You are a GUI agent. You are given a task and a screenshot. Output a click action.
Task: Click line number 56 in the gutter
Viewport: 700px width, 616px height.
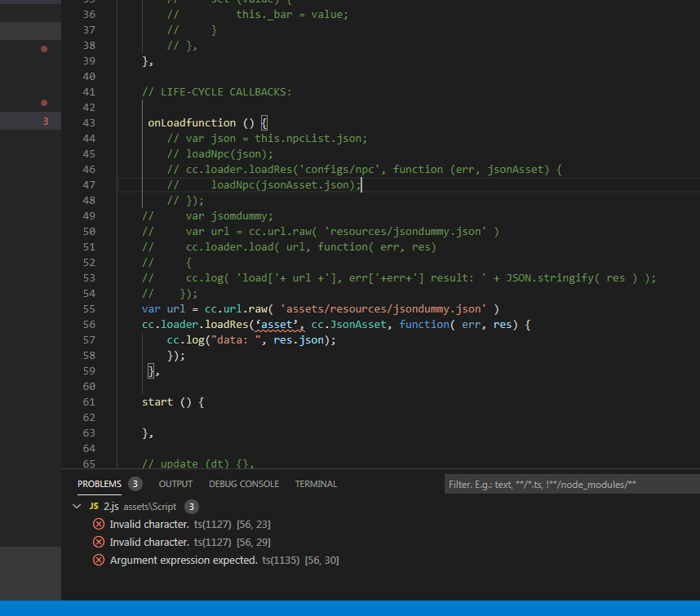(88, 325)
